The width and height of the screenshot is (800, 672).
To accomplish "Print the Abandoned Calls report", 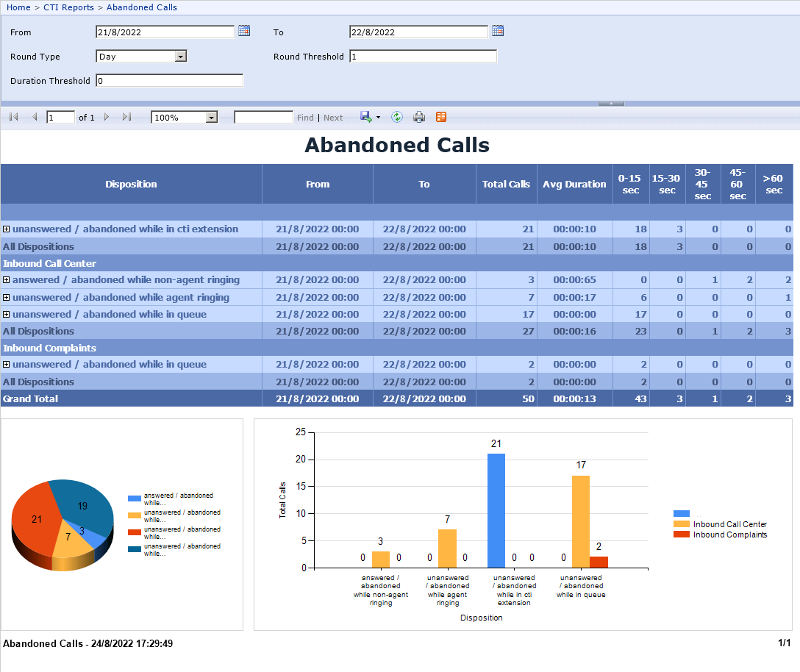I will coord(419,117).
